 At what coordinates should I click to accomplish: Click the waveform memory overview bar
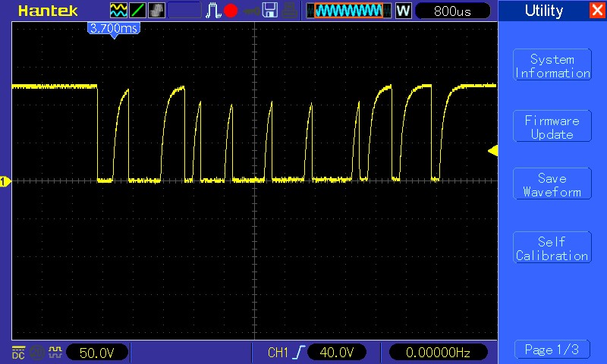(349, 11)
